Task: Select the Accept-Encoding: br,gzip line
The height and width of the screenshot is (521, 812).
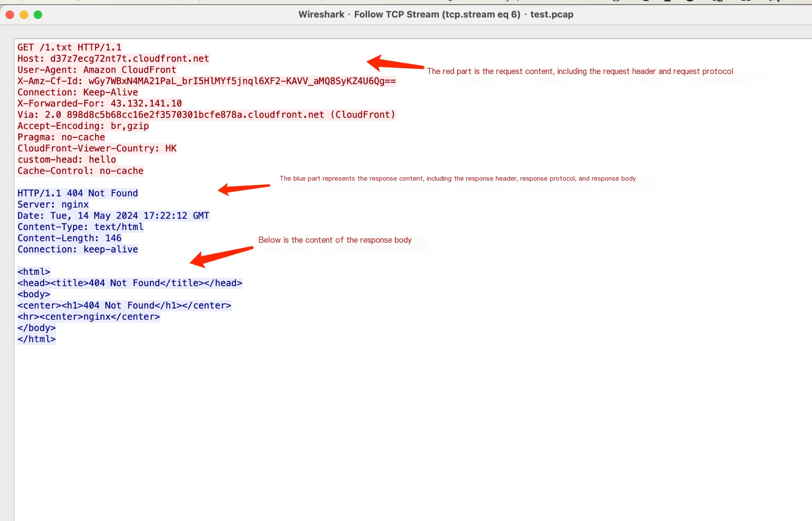Action: coord(83,126)
